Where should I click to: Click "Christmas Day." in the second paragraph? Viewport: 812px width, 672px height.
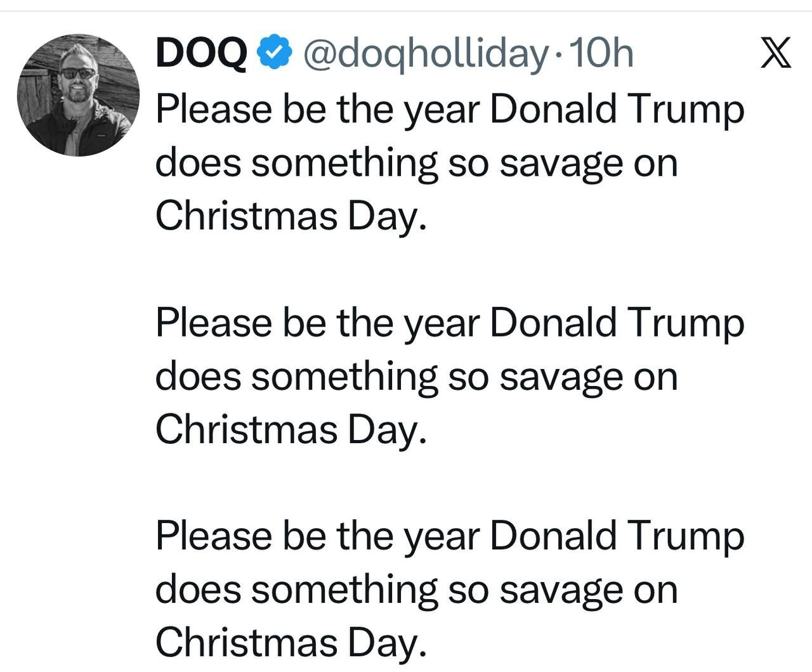coord(291,430)
